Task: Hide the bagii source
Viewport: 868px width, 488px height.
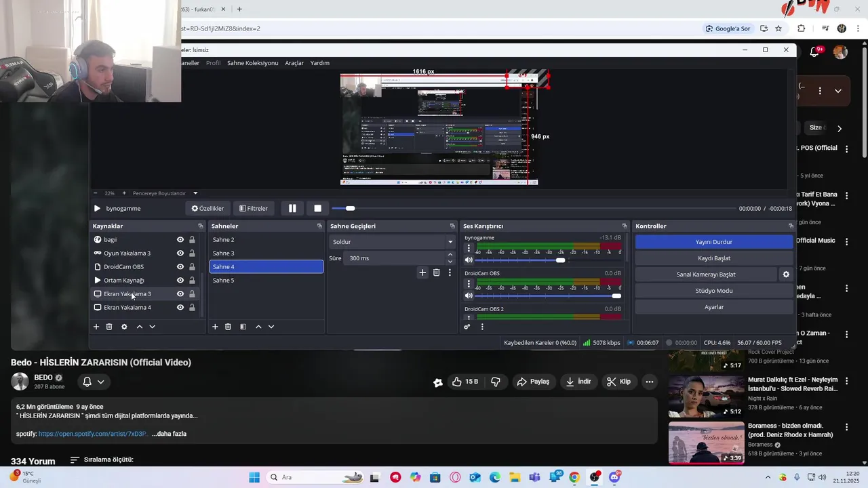Action: (180, 239)
